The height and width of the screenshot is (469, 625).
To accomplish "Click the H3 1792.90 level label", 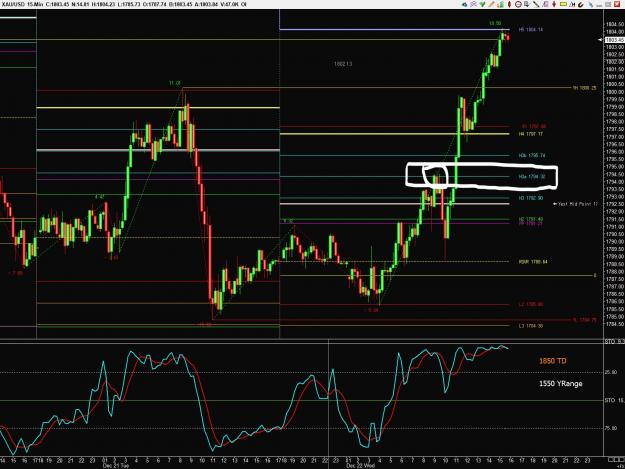I will 531,198.
